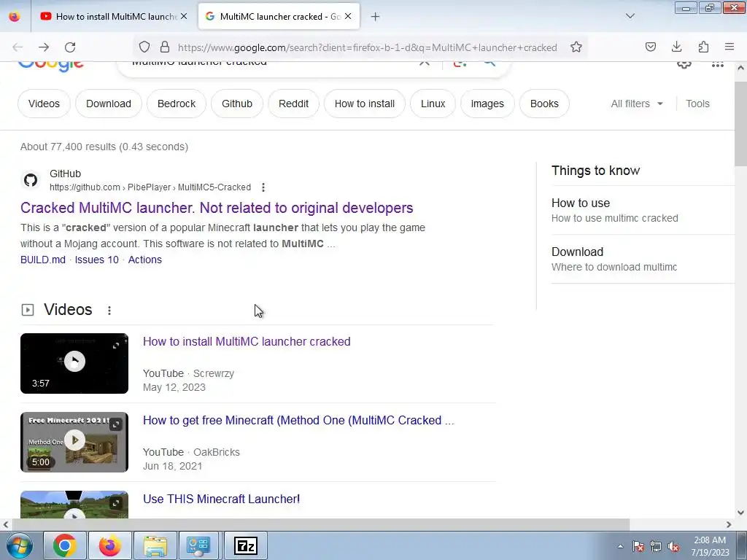Click the Firefox back arrow button

(18, 47)
